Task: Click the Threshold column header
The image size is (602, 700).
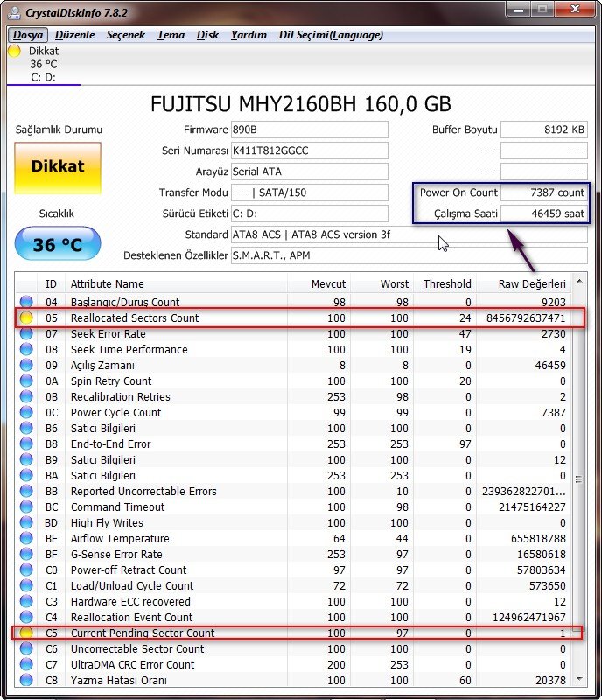Action: 445,283
